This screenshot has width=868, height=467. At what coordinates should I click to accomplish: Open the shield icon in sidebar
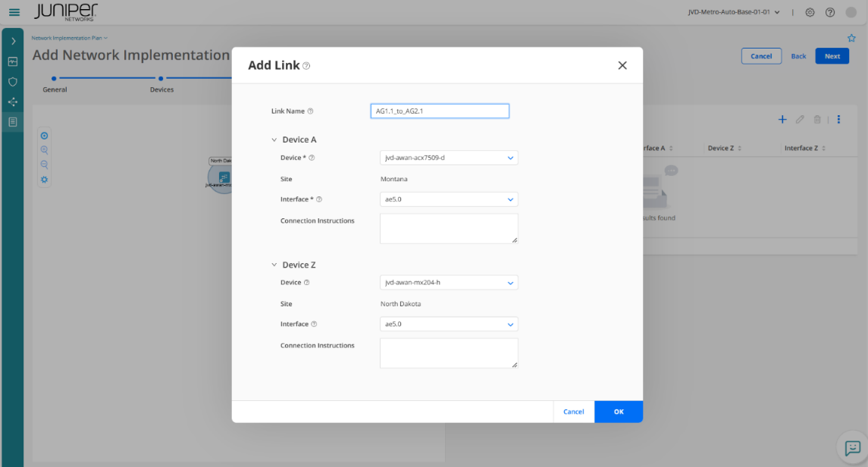click(13, 82)
